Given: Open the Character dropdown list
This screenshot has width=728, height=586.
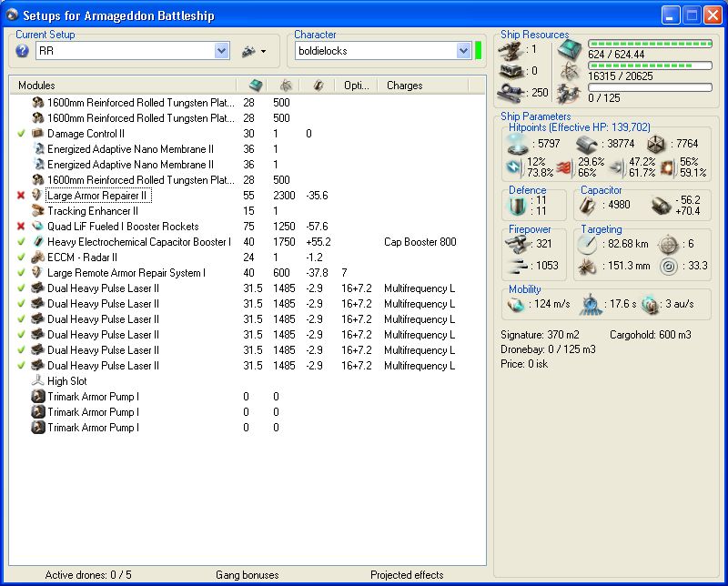Looking at the screenshot, I should [463, 51].
